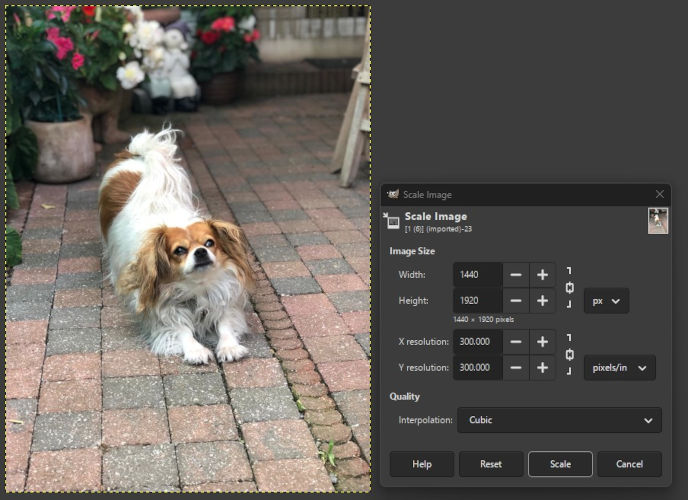
Task: Decrease Height with the minus button
Action: point(516,301)
